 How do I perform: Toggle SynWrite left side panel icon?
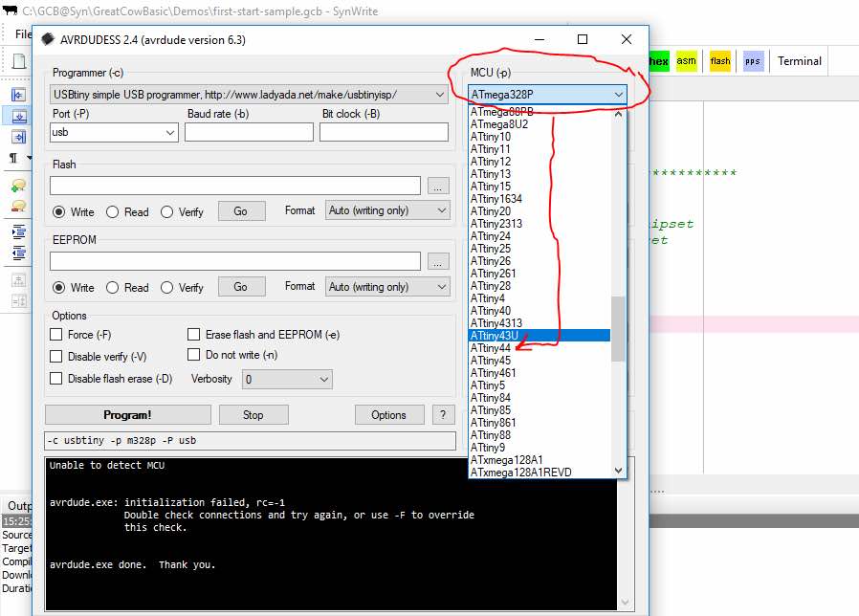pos(18,95)
